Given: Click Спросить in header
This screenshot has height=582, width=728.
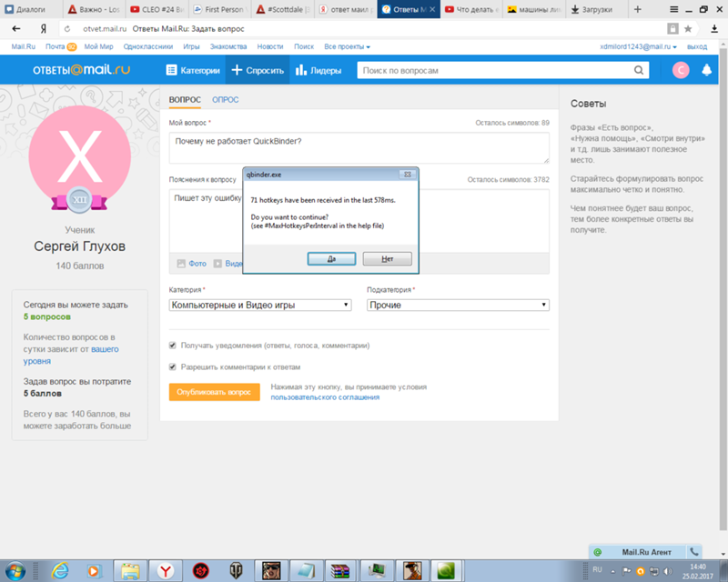Looking at the screenshot, I should coord(258,70).
